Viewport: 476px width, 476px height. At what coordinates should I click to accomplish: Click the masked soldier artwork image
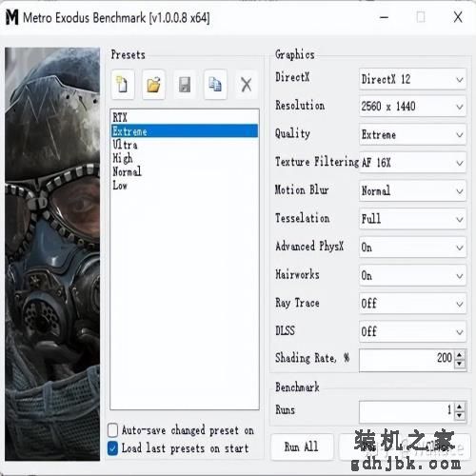click(x=52, y=254)
